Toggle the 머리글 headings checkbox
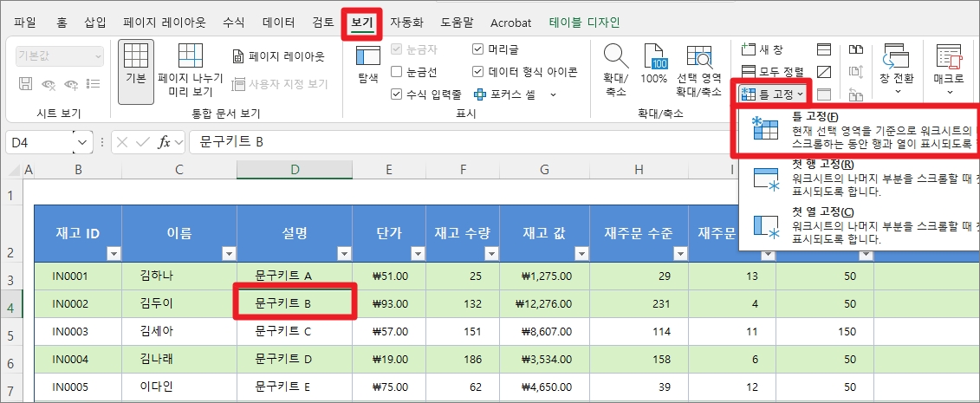Screen dimensions: 980x403 coord(478,49)
